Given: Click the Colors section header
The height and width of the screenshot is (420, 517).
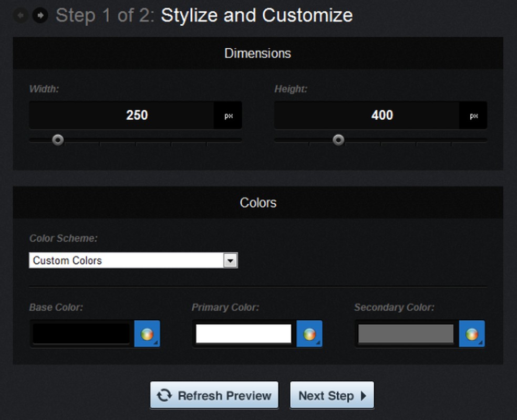Looking at the screenshot, I should 257,203.
